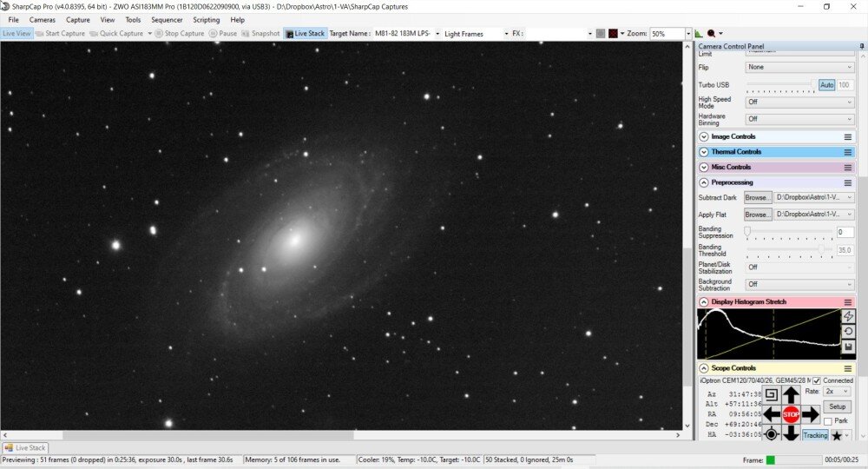Open the FX effects dropdown

pos(589,34)
